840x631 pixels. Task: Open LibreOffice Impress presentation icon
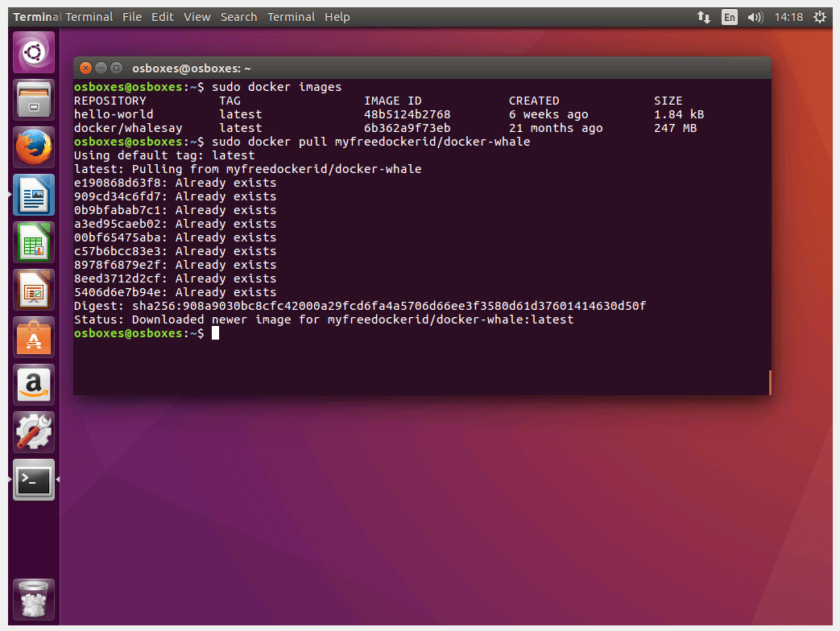[x=34, y=290]
